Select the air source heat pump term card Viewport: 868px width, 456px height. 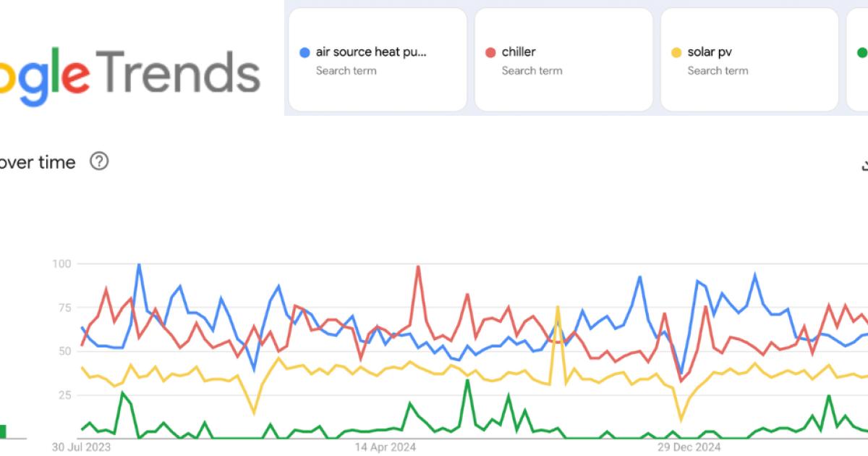click(x=377, y=60)
